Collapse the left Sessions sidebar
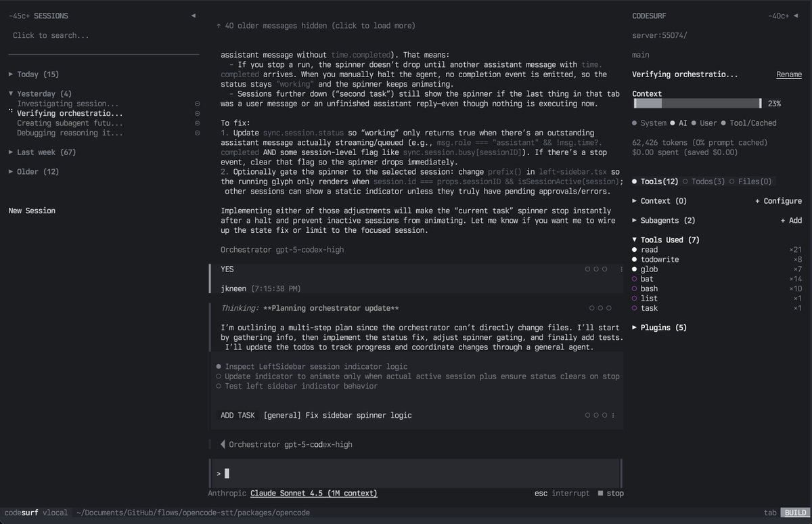812x524 pixels. 193,15
